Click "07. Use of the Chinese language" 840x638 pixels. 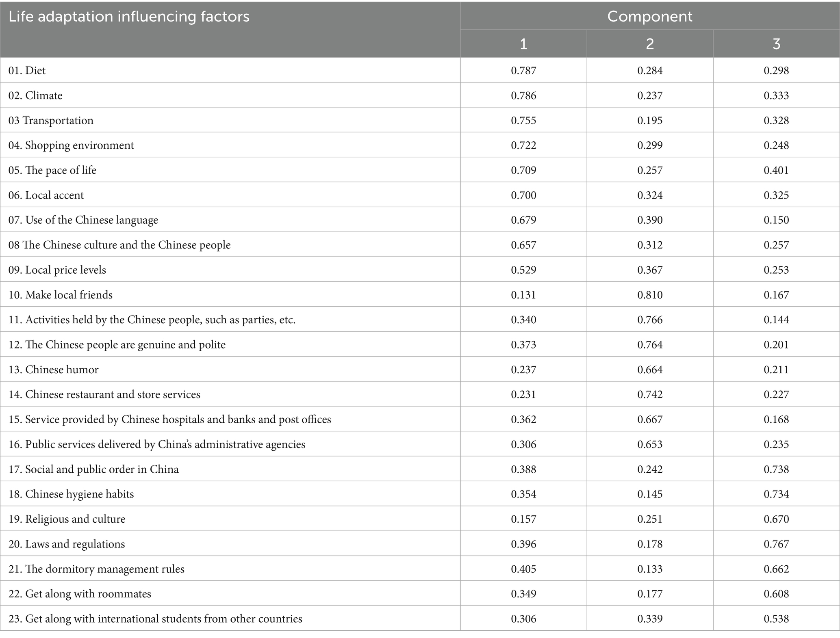(83, 220)
